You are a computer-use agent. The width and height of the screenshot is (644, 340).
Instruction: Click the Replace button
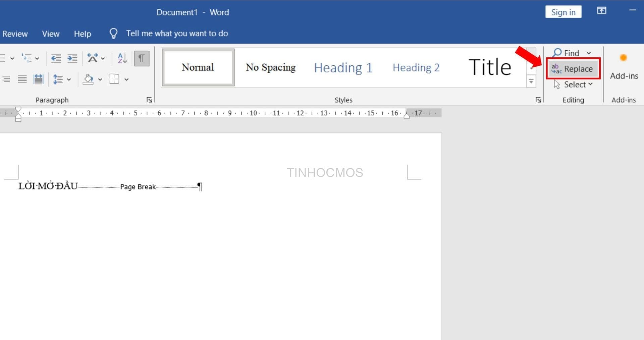click(x=573, y=69)
